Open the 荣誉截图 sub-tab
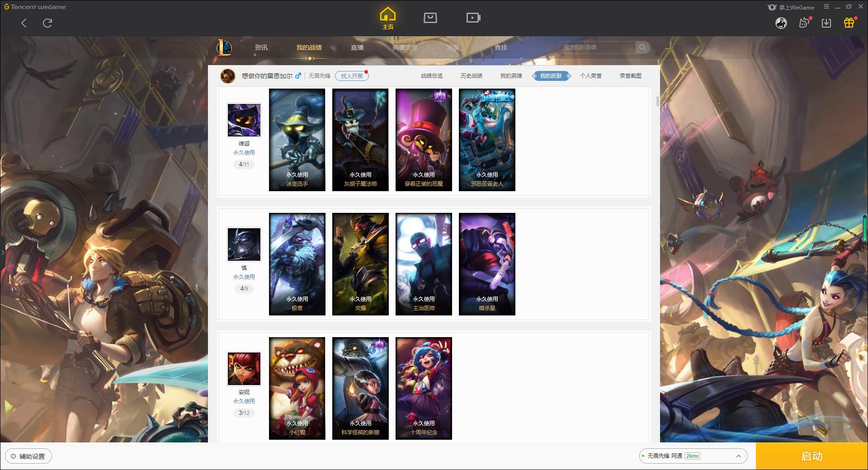The width and height of the screenshot is (868, 470). (x=631, y=76)
